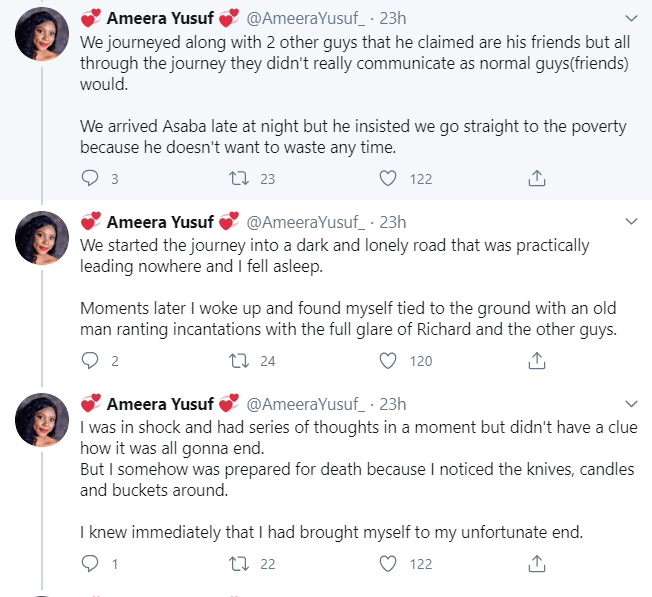Image resolution: width=652 pixels, height=597 pixels.
Task: Reply to the Asaba arrival tweet
Action: tap(91, 179)
